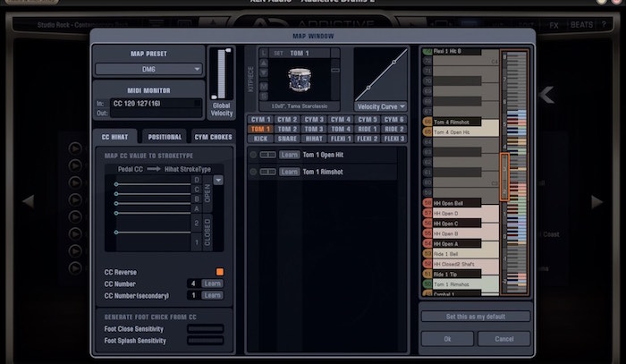Select the KICK kitpiece

pos(261,139)
